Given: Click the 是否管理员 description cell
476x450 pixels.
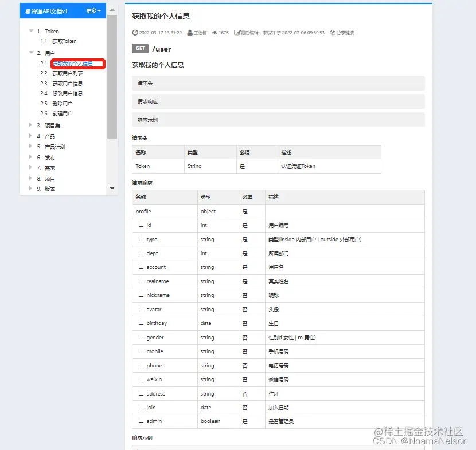Looking at the screenshot, I should (345, 421).
